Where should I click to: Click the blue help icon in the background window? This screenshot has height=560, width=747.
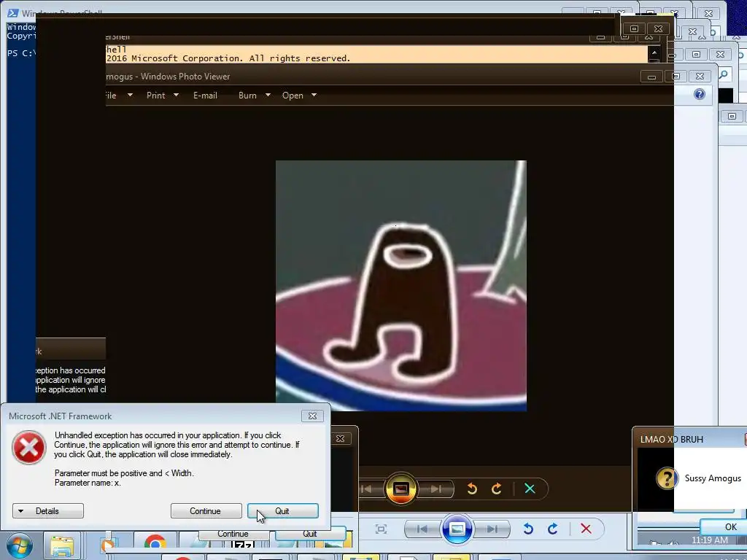click(x=700, y=94)
